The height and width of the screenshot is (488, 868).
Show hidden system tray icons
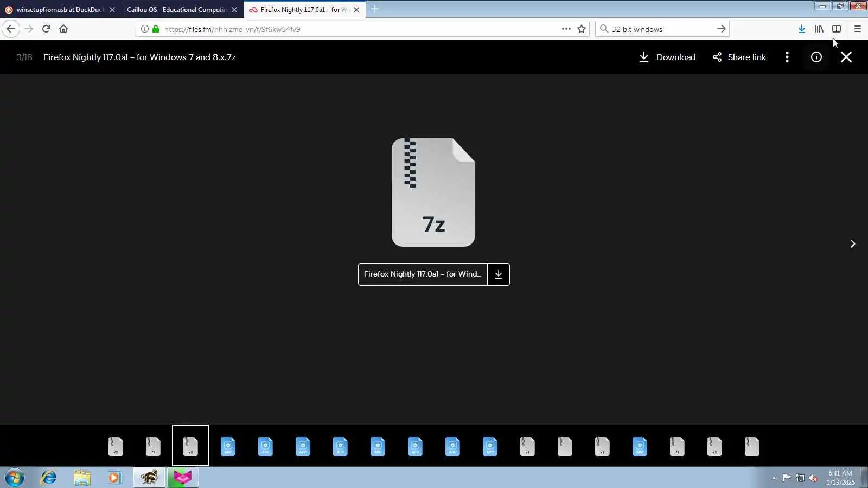[774, 478]
